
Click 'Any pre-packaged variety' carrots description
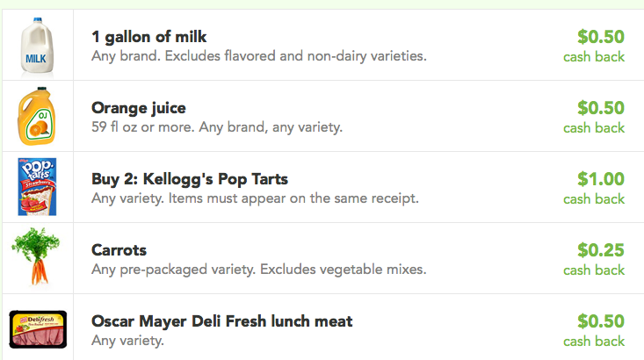click(173, 270)
